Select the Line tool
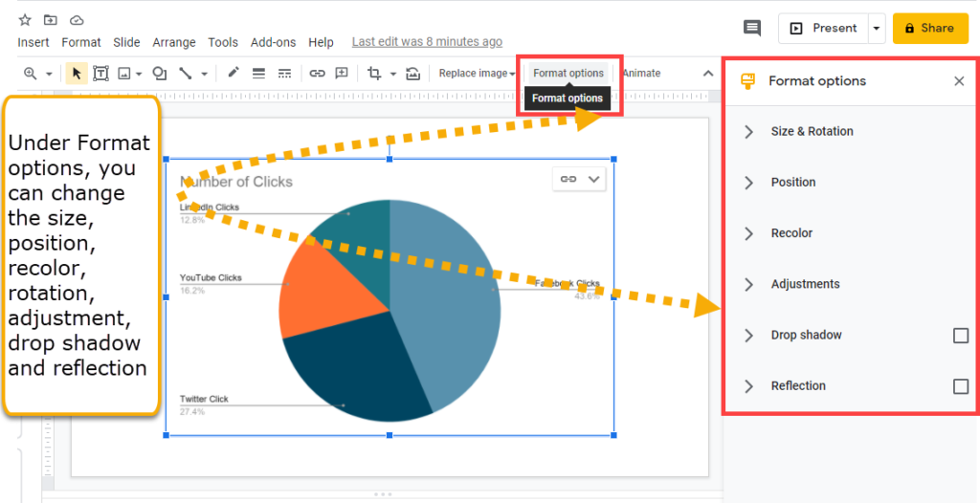 (186, 73)
